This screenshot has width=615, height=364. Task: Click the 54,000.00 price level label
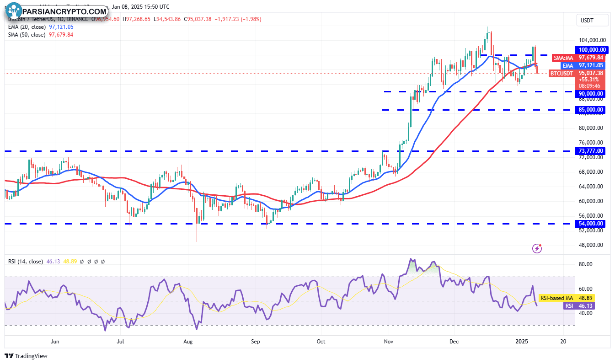tap(591, 224)
